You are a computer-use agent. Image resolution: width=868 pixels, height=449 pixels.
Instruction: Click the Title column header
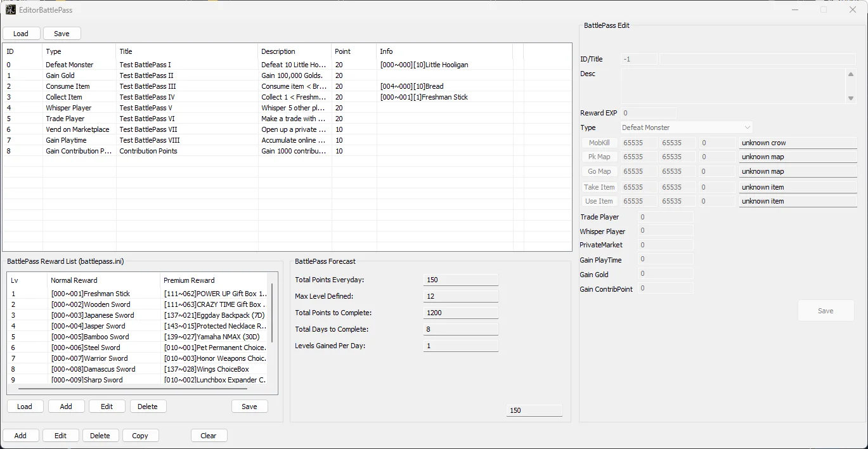tap(187, 51)
